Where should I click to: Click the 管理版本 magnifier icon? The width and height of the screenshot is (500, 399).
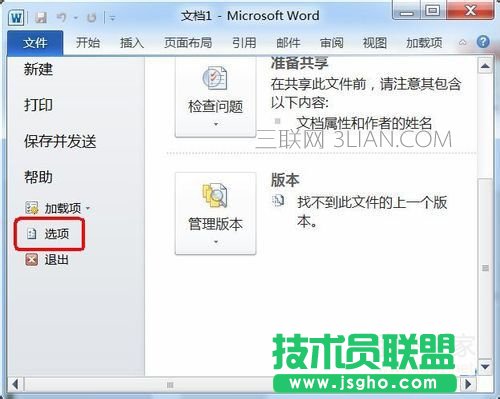[215, 195]
